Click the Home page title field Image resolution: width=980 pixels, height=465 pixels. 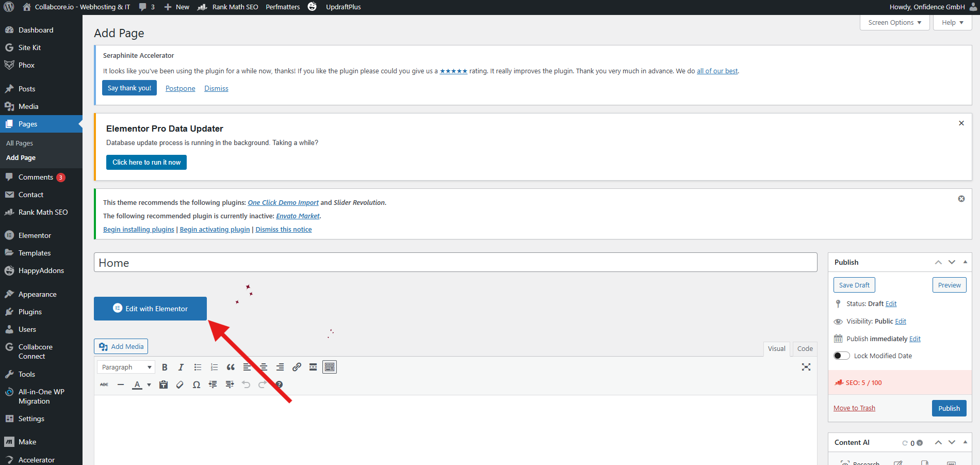tap(455, 263)
